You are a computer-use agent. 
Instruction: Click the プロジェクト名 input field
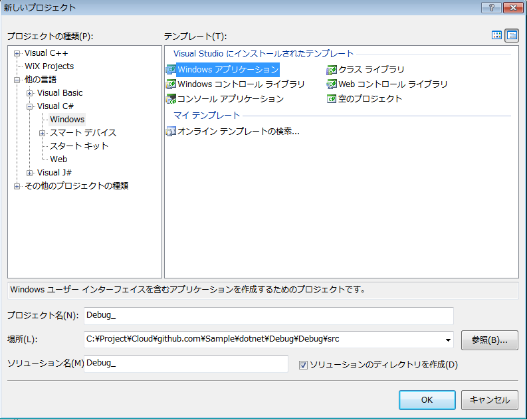[268, 316]
